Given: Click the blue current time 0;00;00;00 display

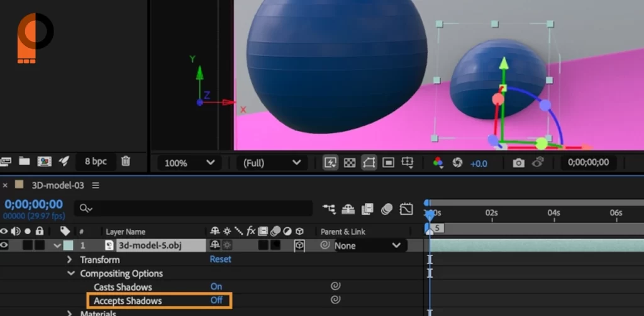Looking at the screenshot, I should tap(34, 204).
